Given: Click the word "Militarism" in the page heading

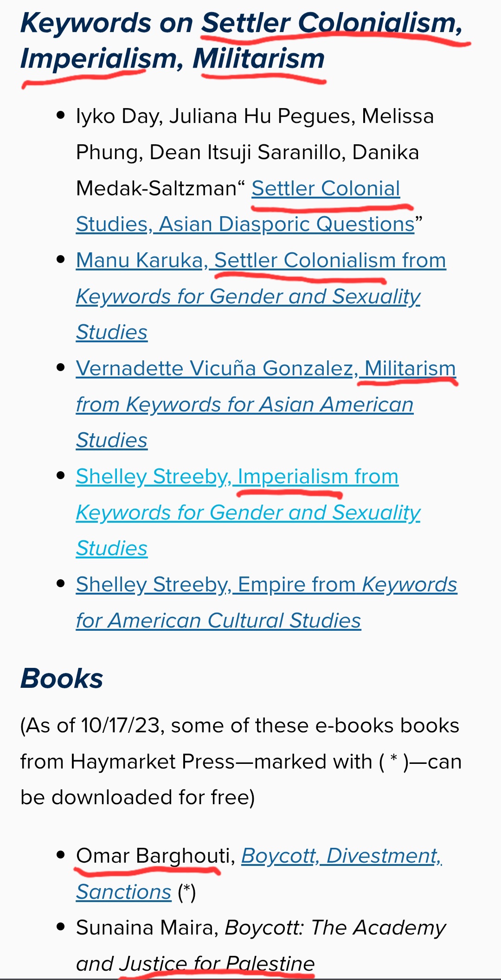Looking at the screenshot, I should click(x=258, y=59).
